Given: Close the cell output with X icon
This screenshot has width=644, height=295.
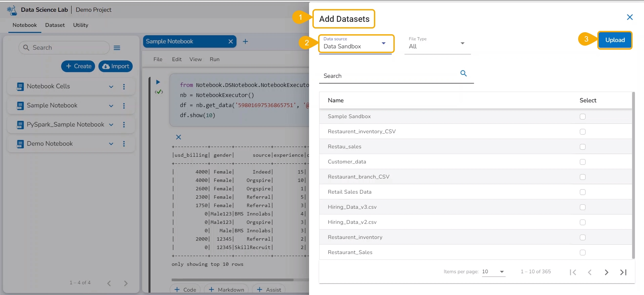Looking at the screenshot, I should (178, 137).
